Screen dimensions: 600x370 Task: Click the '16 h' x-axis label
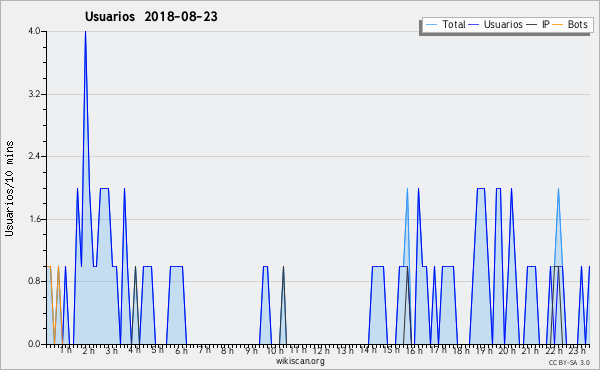pos(414,350)
